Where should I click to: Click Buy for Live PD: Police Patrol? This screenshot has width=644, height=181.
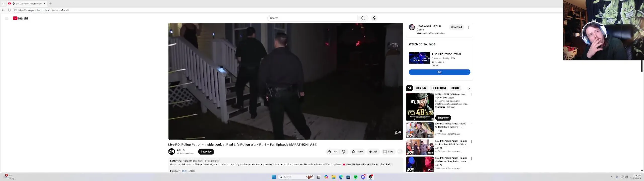pos(439,72)
